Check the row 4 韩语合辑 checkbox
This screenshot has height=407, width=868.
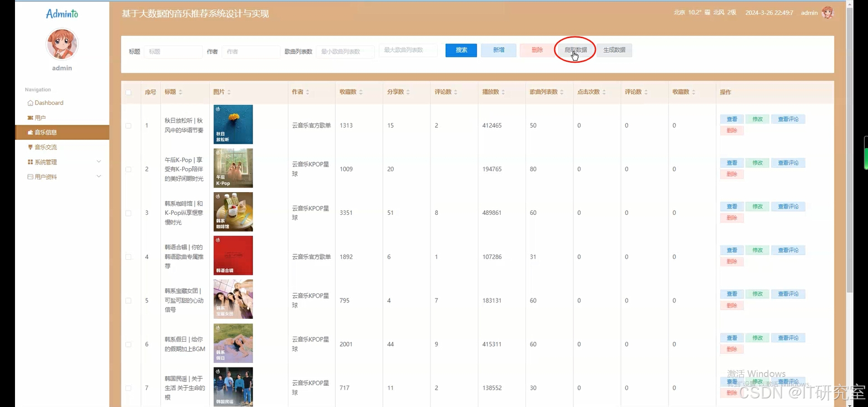click(x=129, y=257)
